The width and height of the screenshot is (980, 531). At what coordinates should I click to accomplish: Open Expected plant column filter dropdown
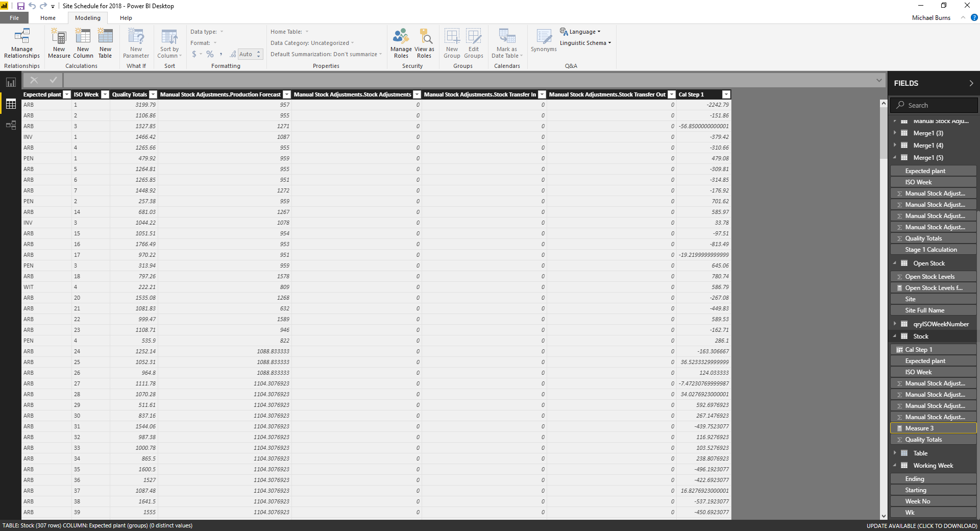click(x=67, y=94)
